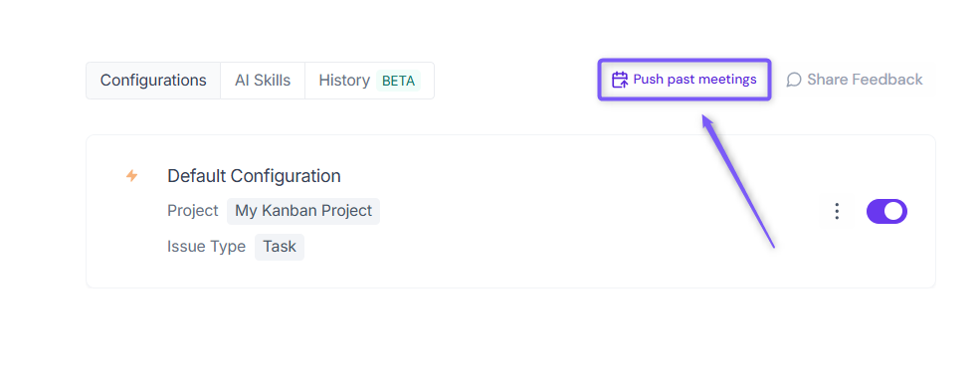Click the Issue Type field label
Viewport: 980px width, 382px height.
coord(206,247)
